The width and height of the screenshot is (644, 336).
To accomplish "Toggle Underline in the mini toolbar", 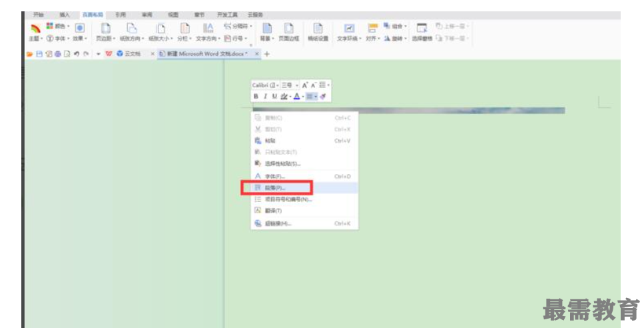I will 274,96.
